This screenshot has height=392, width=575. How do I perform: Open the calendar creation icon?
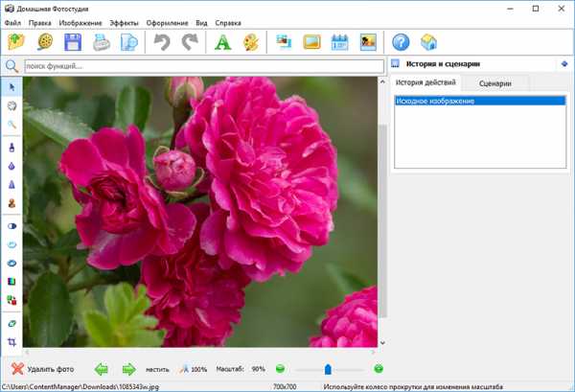[339, 42]
